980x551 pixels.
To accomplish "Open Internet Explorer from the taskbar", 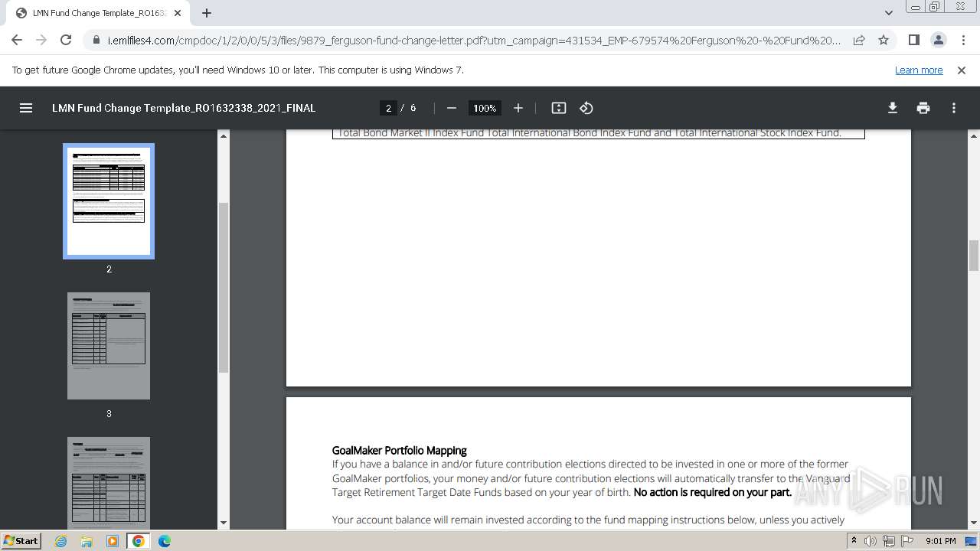I will point(61,541).
